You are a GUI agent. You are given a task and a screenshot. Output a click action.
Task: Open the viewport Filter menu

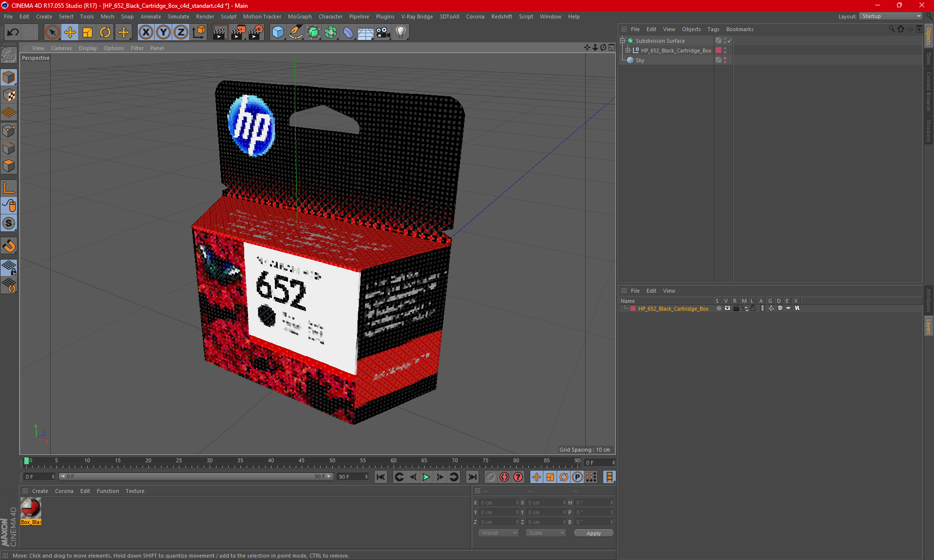click(137, 48)
